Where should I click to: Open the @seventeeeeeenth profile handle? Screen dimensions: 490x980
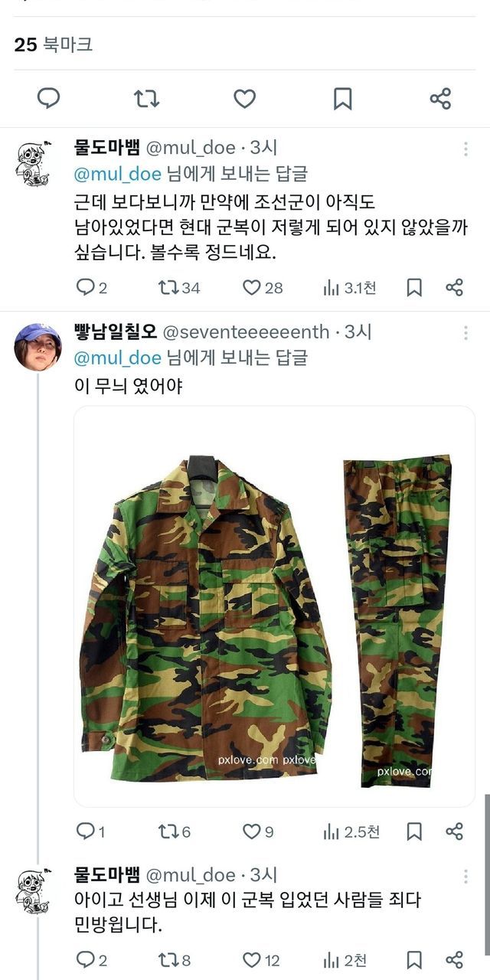246,332
